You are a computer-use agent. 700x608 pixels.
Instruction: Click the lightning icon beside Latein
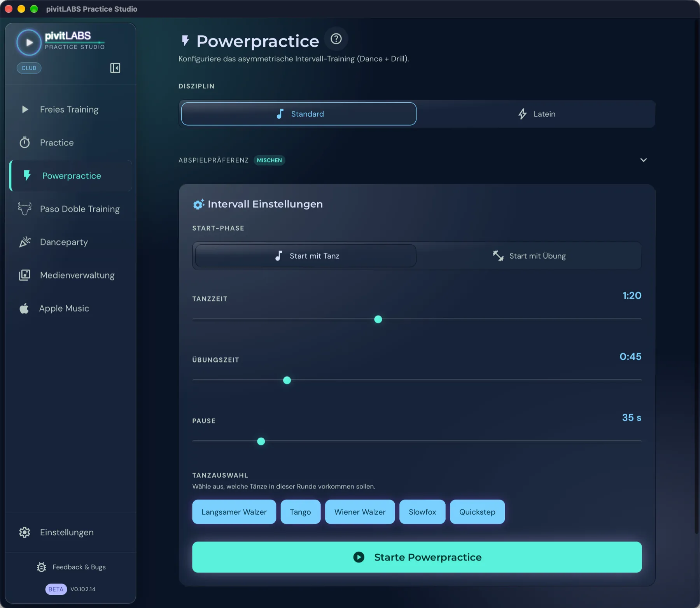[522, 114]
